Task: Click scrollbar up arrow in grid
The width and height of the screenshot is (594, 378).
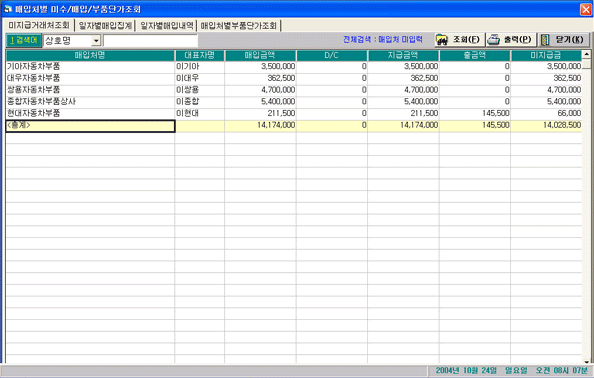Action: 586,55
